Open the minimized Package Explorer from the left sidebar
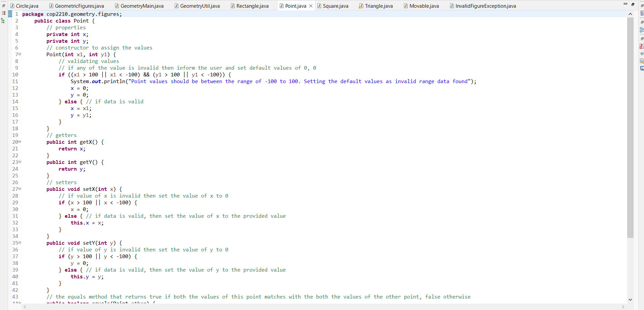Image resolution: width=644 pixels, height=310 pixels. 4,13
